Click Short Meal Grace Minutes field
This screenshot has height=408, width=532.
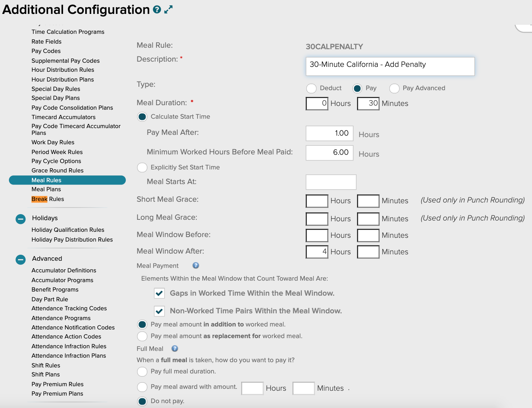tap(368, 201)
